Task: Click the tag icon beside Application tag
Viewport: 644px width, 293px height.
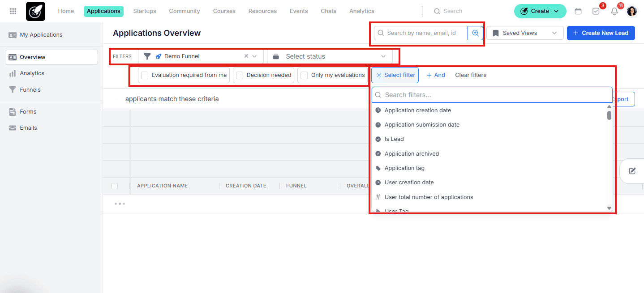Action: (x=378, y=168)
